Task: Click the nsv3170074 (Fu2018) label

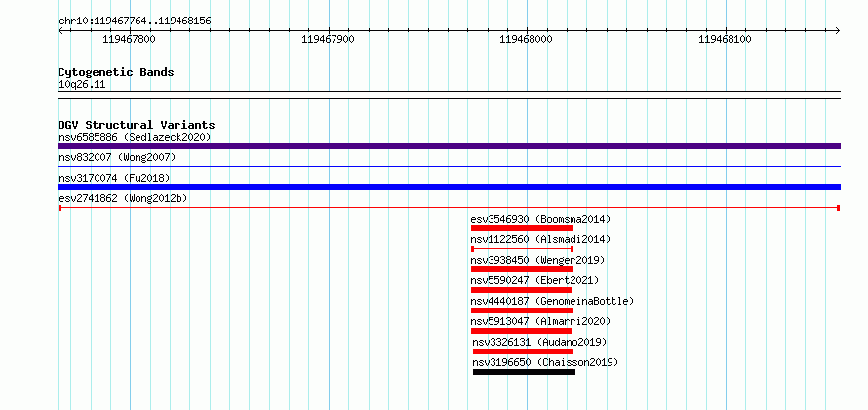Action: [x=114, y=178]
